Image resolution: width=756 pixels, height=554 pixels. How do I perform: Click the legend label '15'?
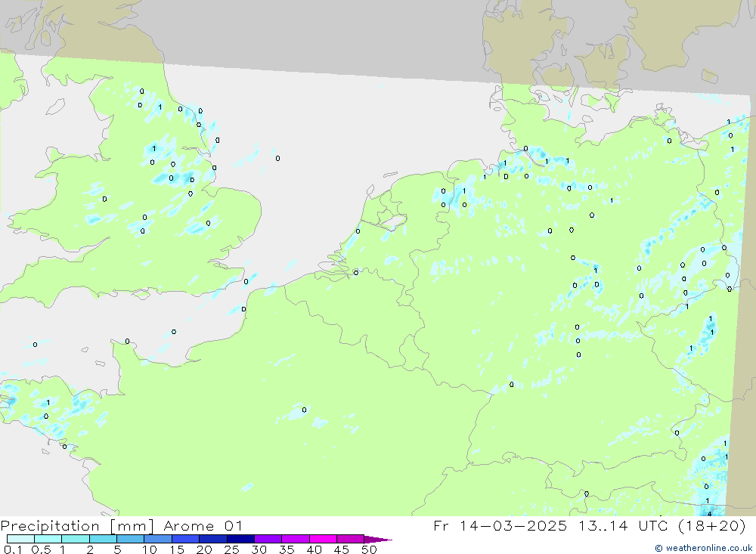[177, 549]
